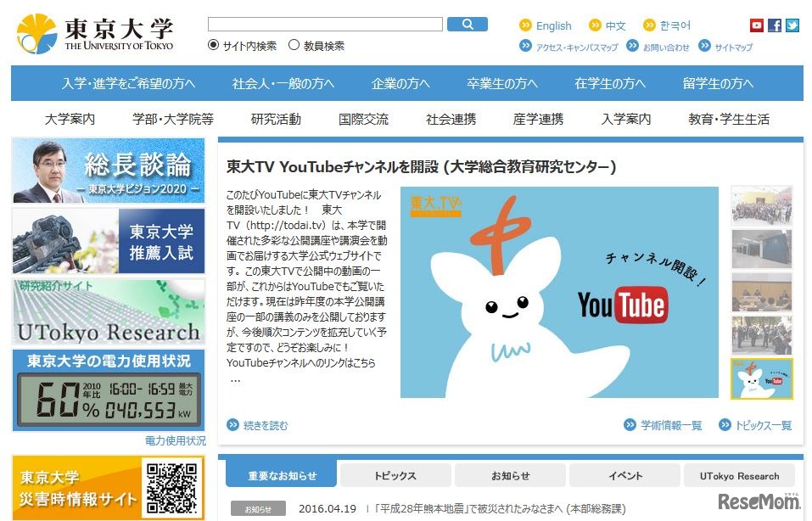812x521 pixels.
Task: Open the 産学連携 navigation item
Action: point(539,119)
